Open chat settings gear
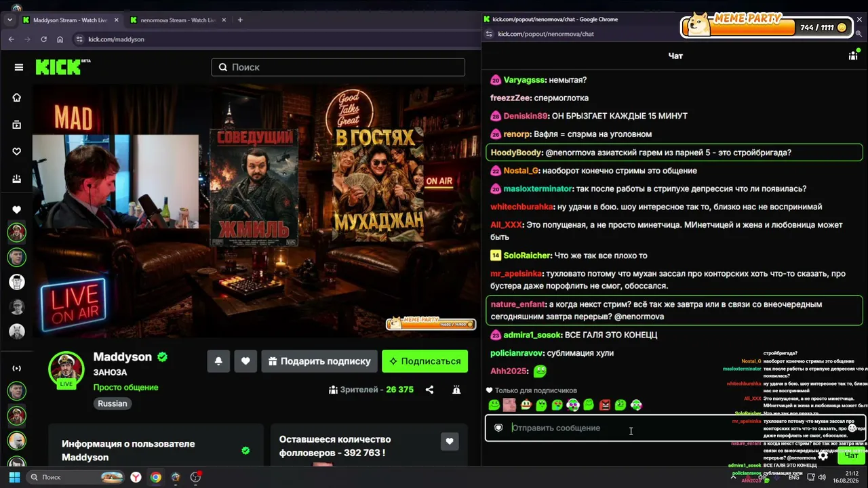Screen dimensions: 868x488 [823, 456]
